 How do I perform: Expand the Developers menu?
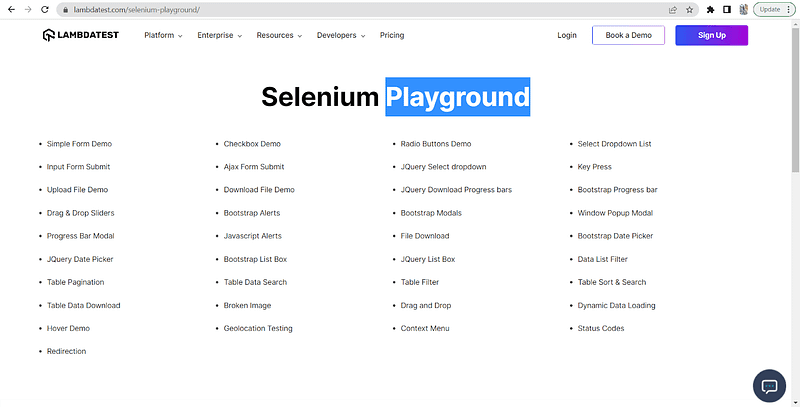pos(341,35)
